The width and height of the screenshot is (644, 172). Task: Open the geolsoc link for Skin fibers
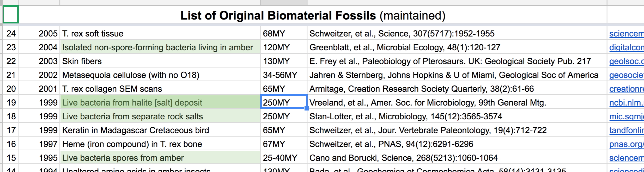[x=626, y=61]
